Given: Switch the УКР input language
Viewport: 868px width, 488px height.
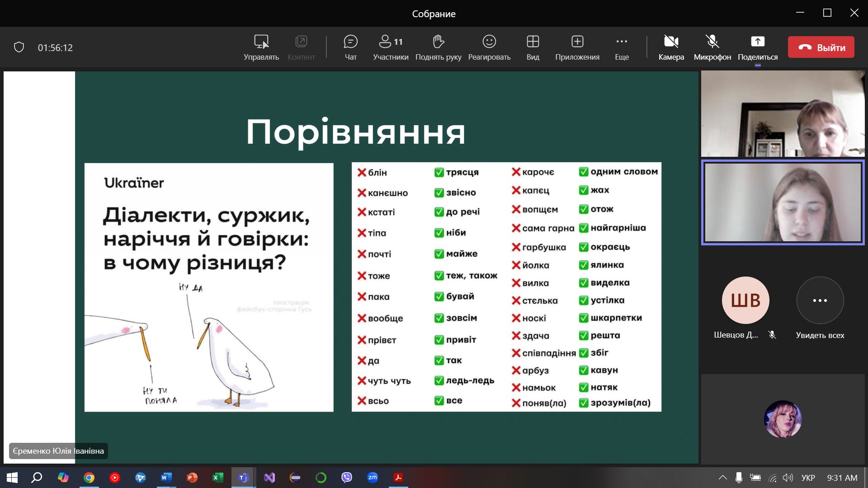Looking at the screenshot, I should pos(808,478).
